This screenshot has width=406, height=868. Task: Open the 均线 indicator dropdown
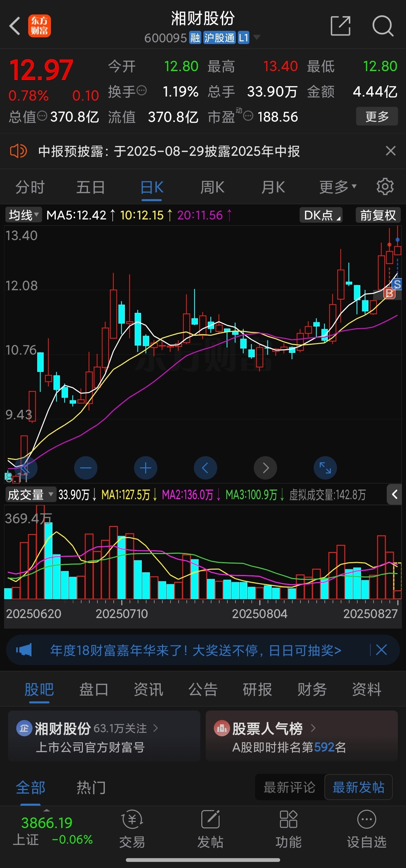[x=23, y=215]
